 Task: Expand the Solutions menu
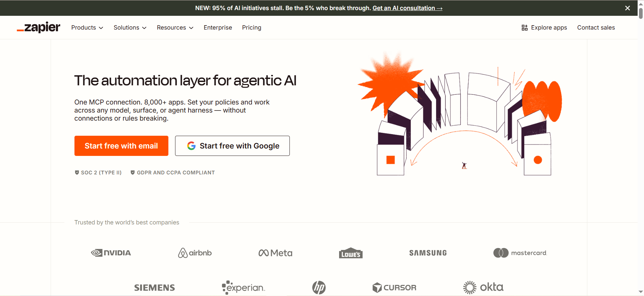point(130,28)
